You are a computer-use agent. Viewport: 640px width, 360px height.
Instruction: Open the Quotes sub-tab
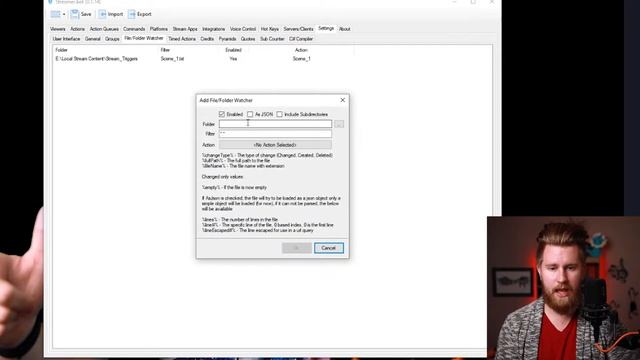tap(248, 39)
